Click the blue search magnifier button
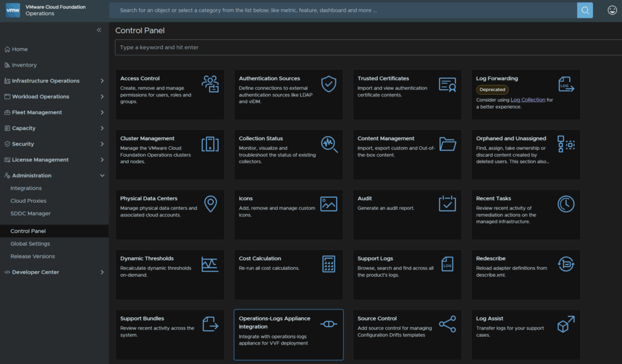Viewport: 622px width, 364px height. coord(585,10)
